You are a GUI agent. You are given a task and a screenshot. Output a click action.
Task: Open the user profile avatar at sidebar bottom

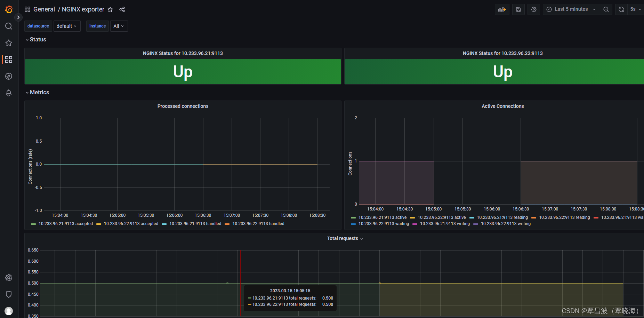9,311
